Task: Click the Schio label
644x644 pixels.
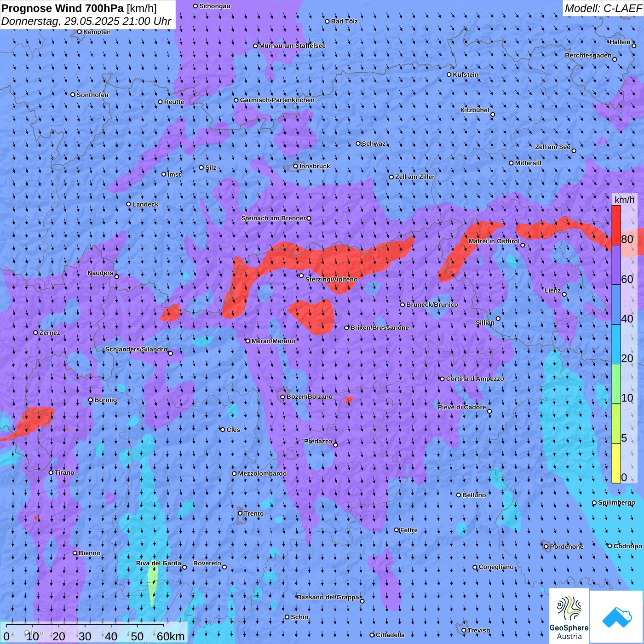Action: [x=299, y=617]
